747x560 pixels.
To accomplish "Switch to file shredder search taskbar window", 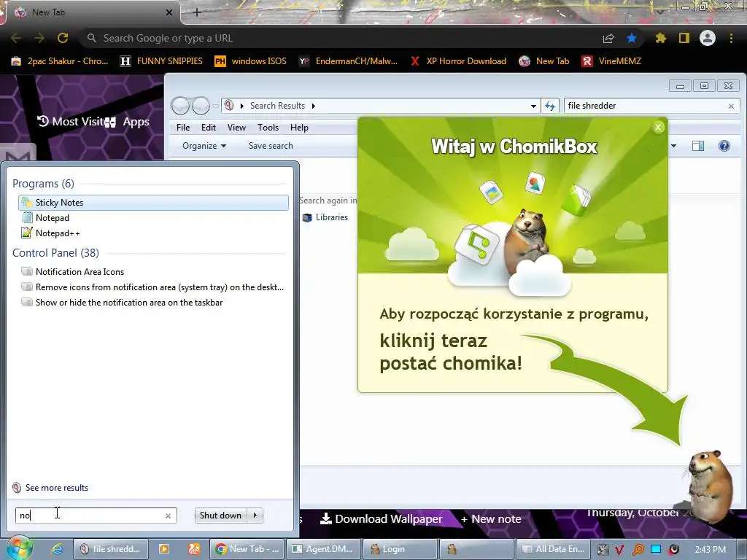I will (111, 549).
